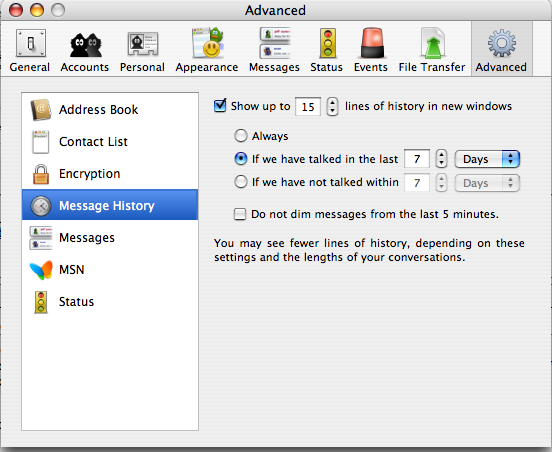Select the Advanced gear icon
Viewport: 552px width, 452px height.
(x=502, y=43)
